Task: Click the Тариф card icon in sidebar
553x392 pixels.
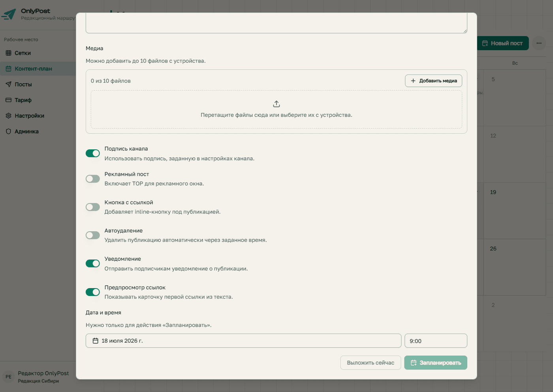Action: point(8,100)
